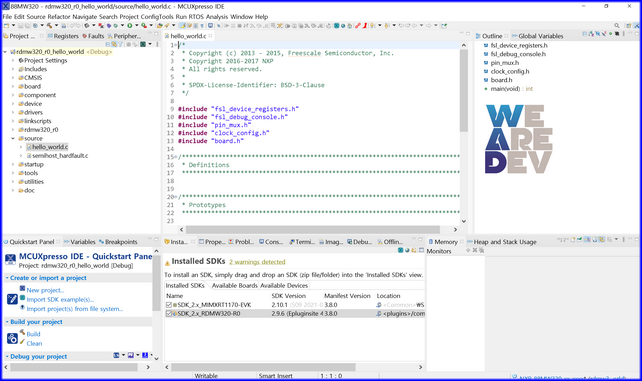This screenshot has width=642, height=381.
Task: Click the Quickstart New project icon
Action: 22,289
